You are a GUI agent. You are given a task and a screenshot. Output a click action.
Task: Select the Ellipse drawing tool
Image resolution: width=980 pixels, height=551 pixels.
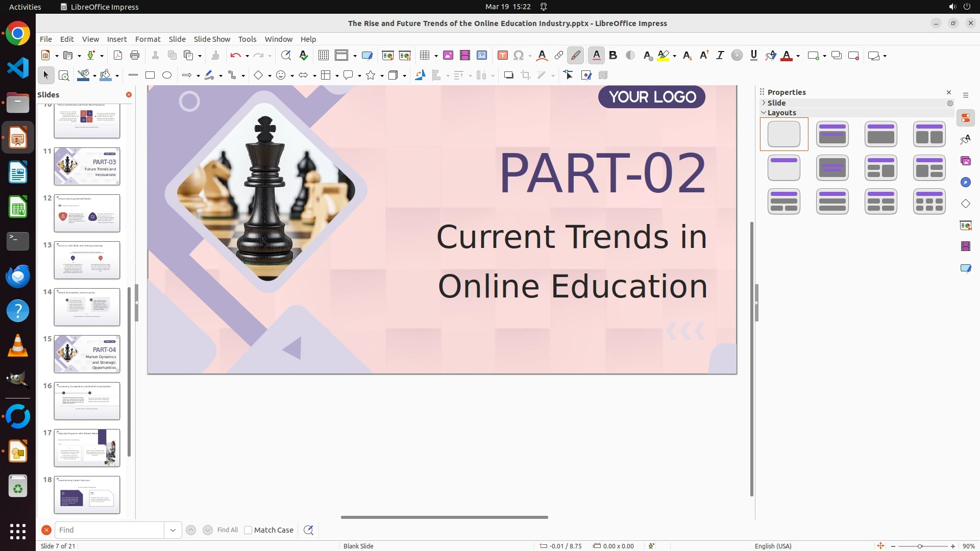pos(167,76)
